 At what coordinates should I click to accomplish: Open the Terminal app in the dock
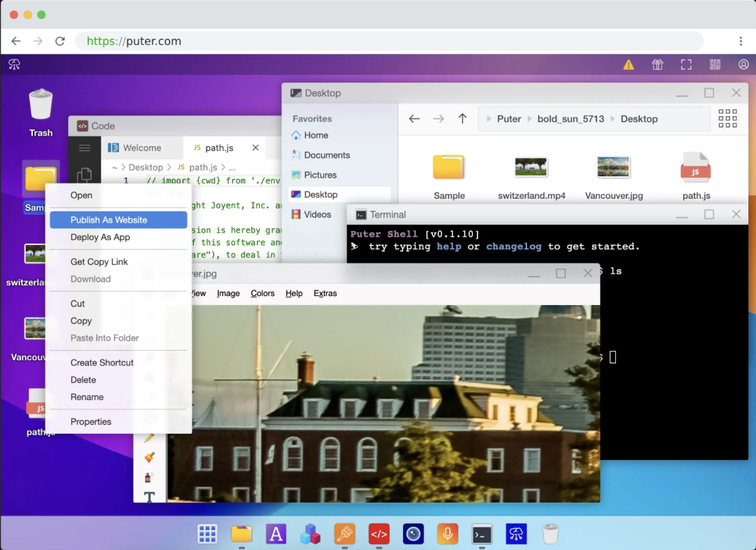pos(482,534)
